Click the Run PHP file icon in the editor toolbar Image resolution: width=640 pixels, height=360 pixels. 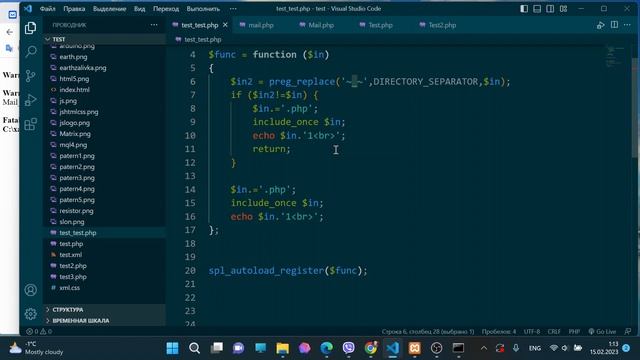(x=600, y=25)
